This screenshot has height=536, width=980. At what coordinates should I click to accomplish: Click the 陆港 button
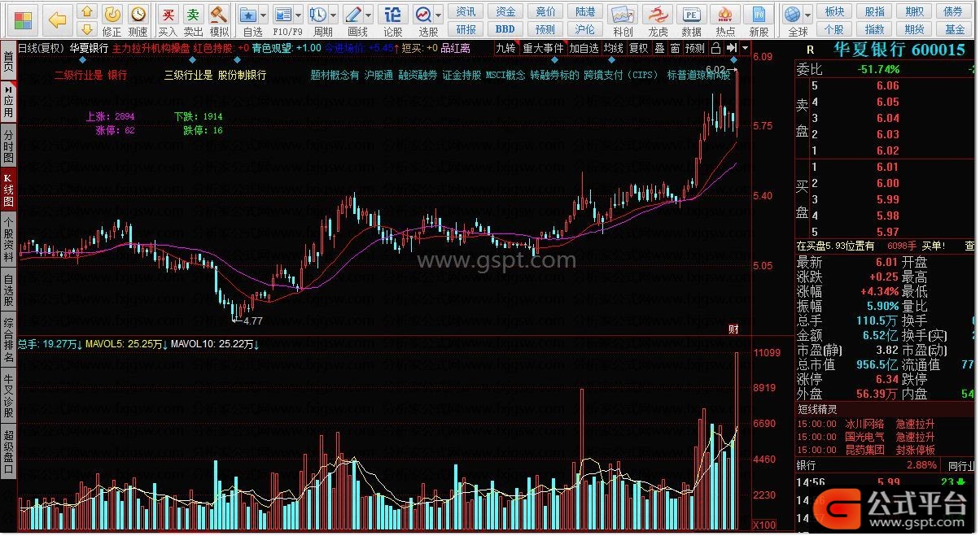585,11
